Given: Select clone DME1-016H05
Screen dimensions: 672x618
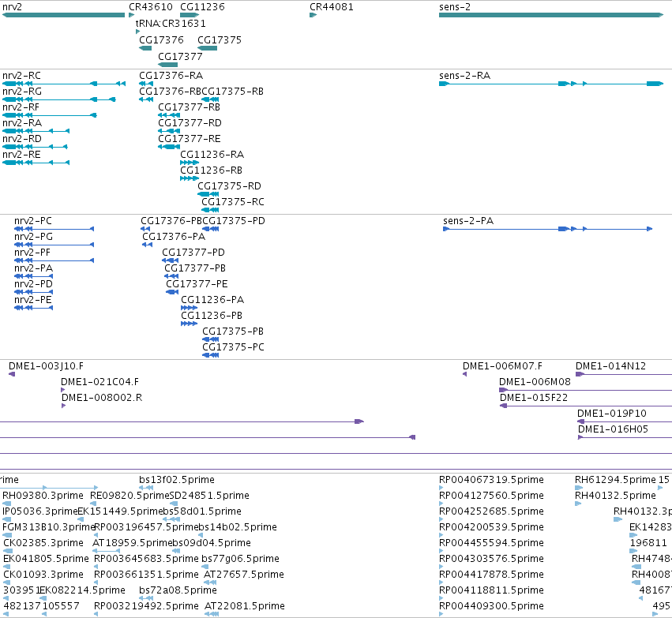Looking at the screenshot, I should point(614,429).
